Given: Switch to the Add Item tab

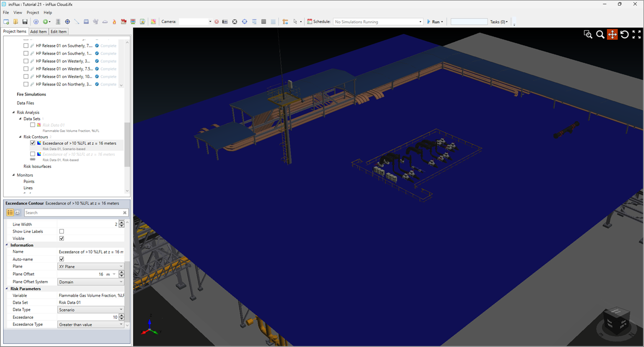Looking at the screenshot, I should point(38,32).
